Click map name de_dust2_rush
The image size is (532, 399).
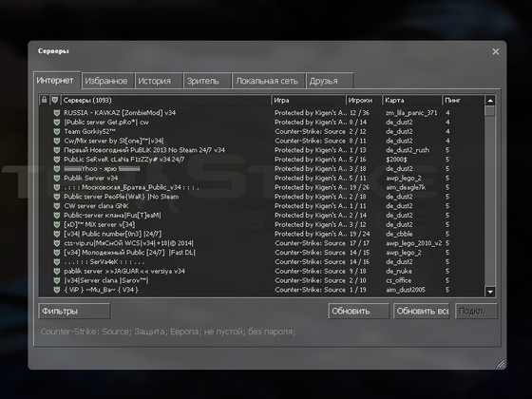(408, 150)
